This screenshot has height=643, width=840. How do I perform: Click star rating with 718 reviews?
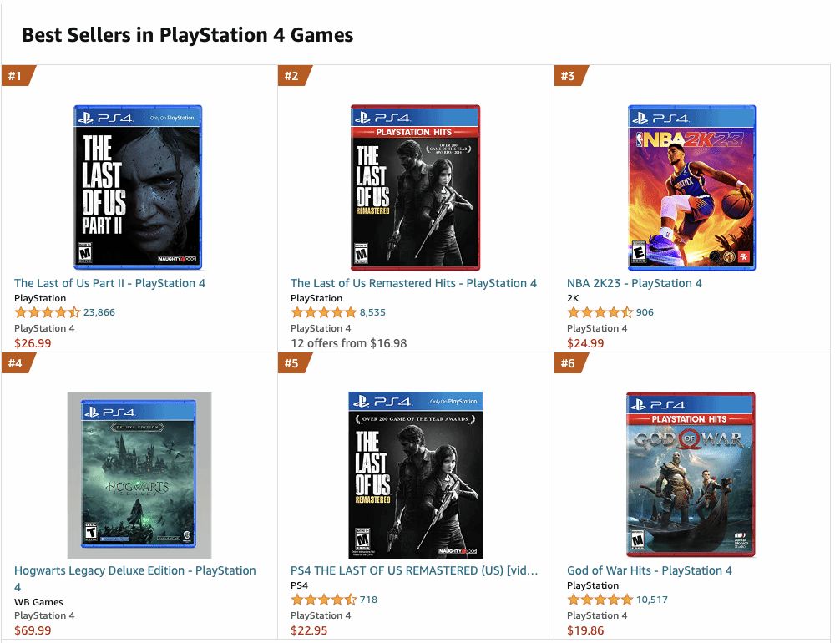tap(323, 600)
